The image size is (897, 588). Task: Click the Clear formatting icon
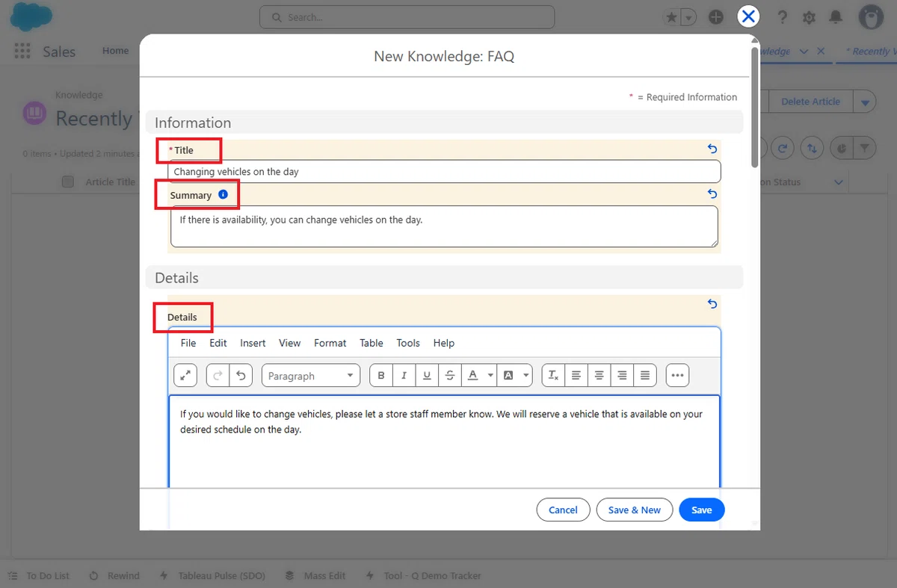pyautogui.click(x=553, y=375)
